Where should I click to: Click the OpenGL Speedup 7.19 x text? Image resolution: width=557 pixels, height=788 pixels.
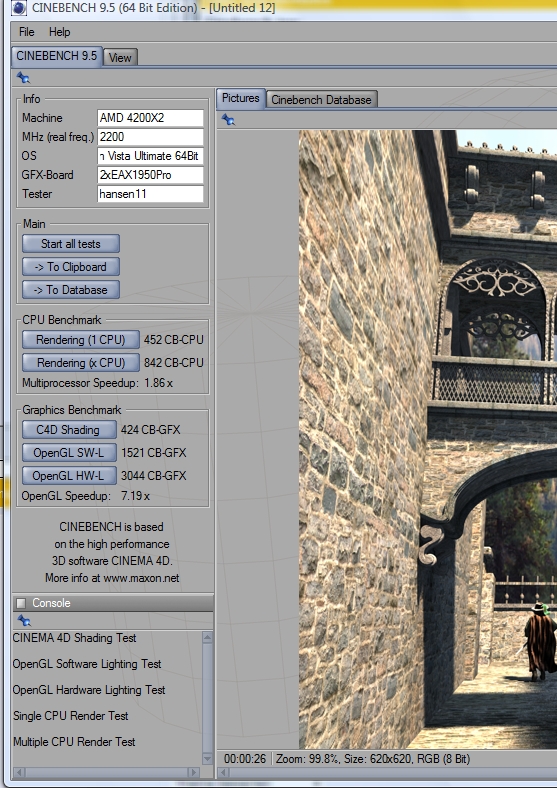point(85,496)
